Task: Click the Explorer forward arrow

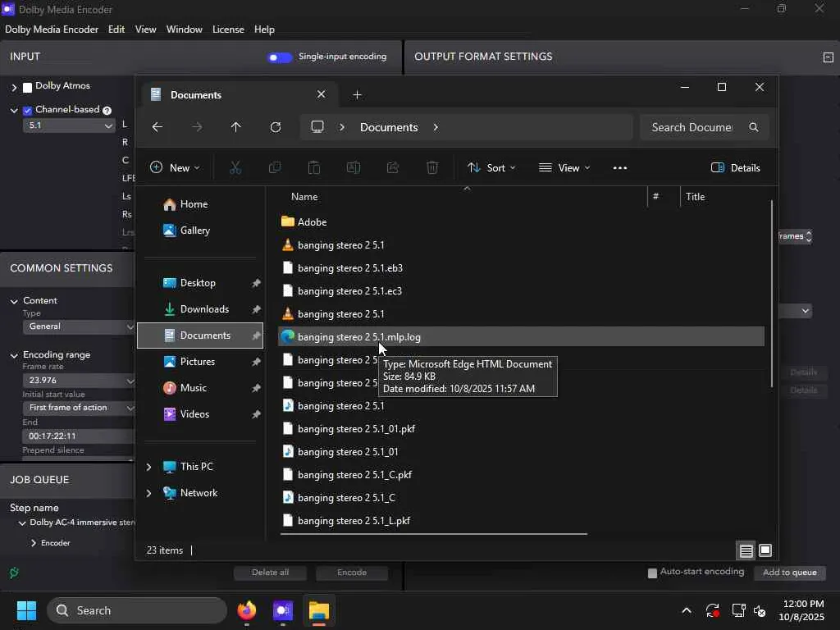Action: pos(197,127)
